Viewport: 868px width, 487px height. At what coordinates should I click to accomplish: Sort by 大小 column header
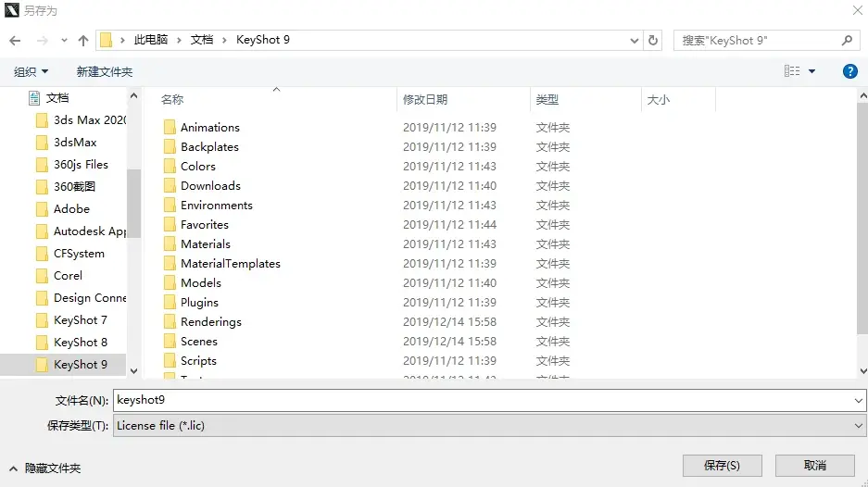click(659, 100)
